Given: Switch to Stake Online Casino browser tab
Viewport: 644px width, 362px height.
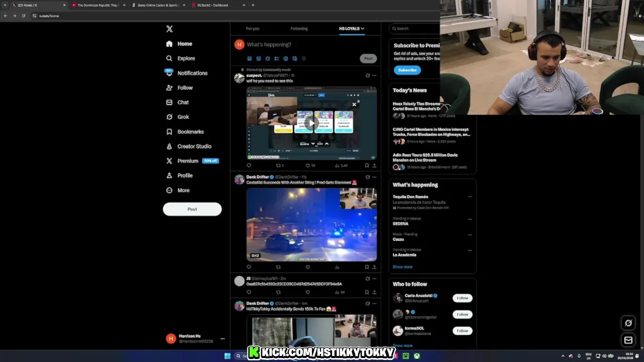Looking at the screenshot, I should tap(158, 5).
